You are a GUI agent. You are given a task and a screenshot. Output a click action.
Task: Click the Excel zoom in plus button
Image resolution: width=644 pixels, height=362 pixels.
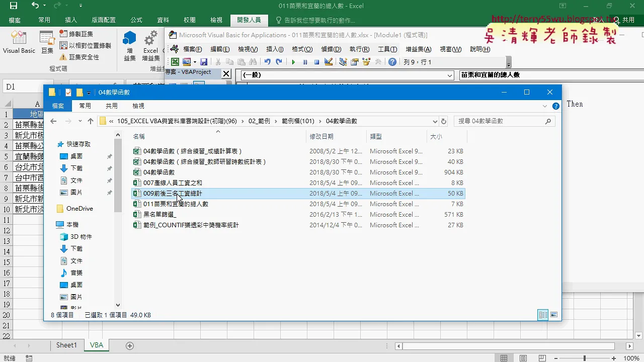614,358
